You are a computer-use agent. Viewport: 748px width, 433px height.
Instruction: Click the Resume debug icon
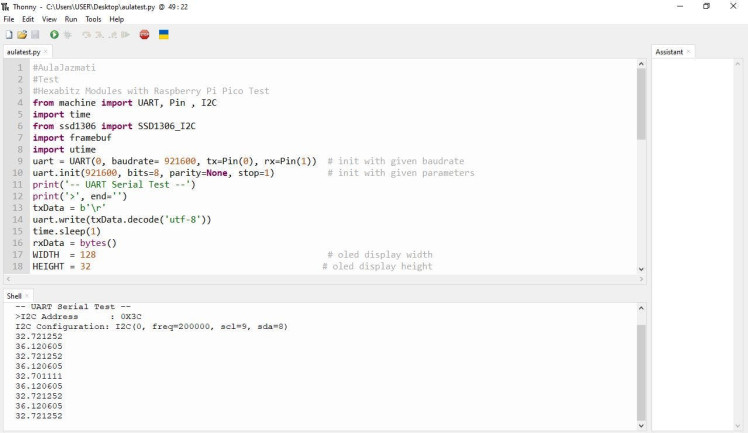[x=125, y=35]
